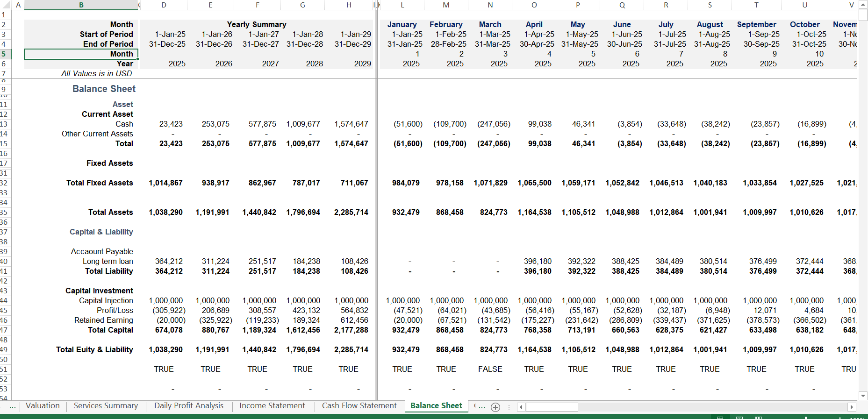Viewport: 868px width, 419px height.
Task: Click the horizontal scrollbar left arrow
Action: [521, 407]
